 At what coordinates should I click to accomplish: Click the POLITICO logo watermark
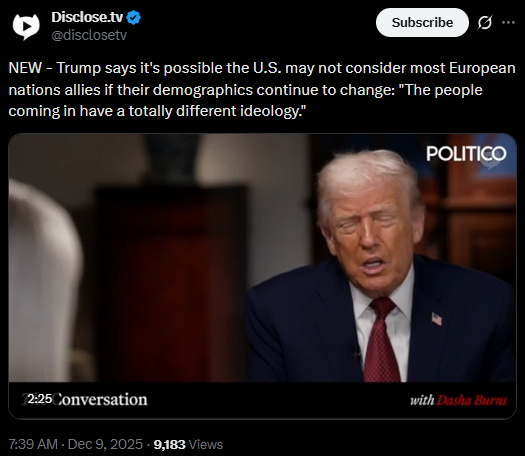tap(466, 154)
